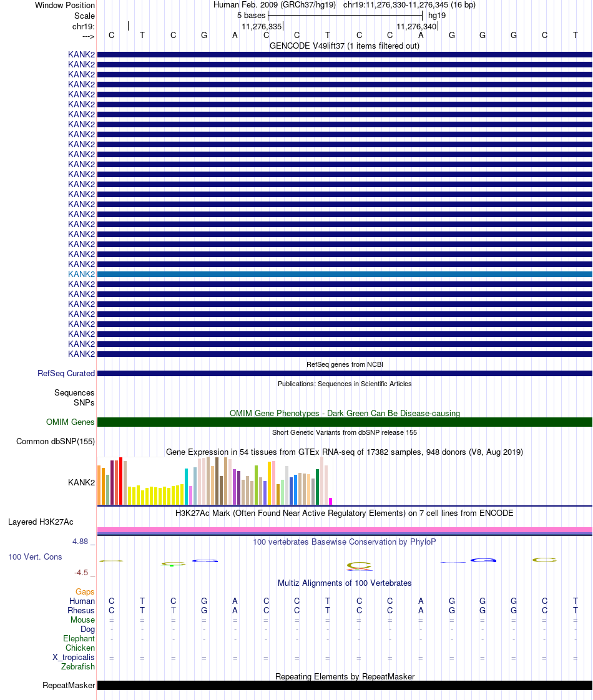This screenshot has width=593, height=700.
Task: Click the RefSeq Curated gene bar
Action: pyautogui.click(x=345, y=373)
